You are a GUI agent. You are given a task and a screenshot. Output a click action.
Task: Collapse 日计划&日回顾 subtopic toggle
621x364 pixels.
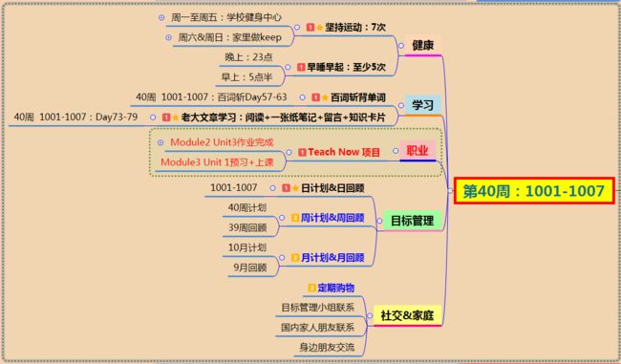pyautogui.click(x=273, y=188)
